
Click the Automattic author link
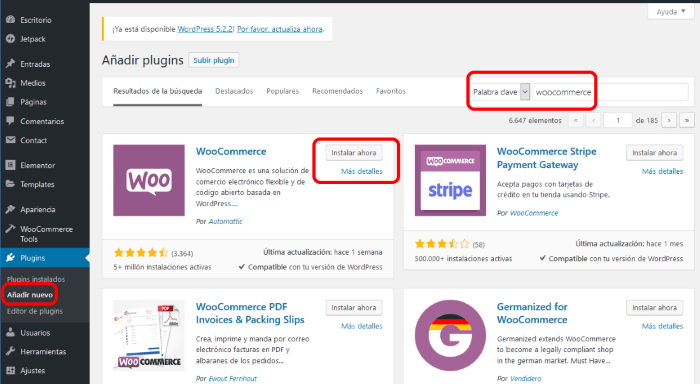pos(225,221)
